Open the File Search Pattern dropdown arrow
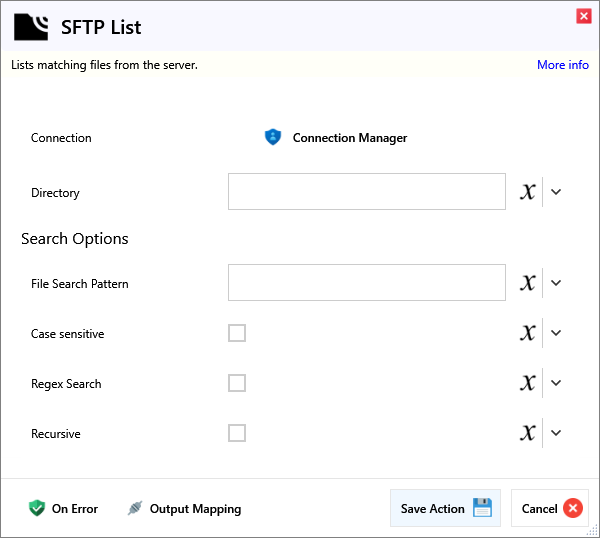The height and width of the screenshot is (538, 600). tap(557, 283)
